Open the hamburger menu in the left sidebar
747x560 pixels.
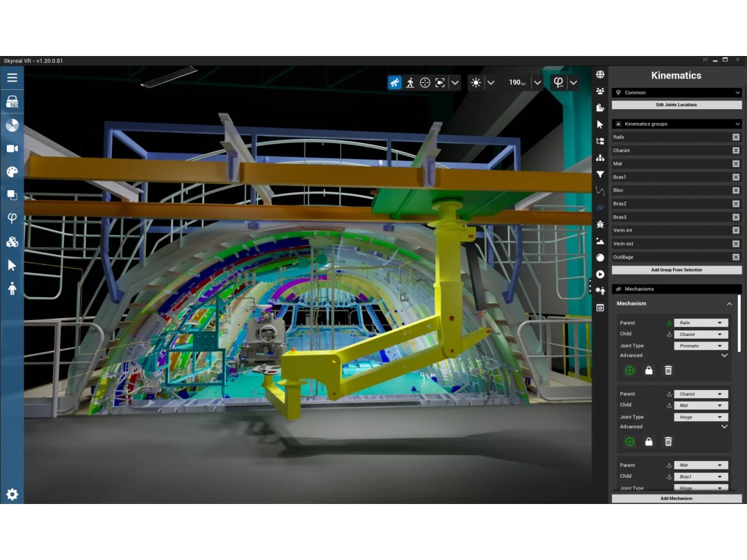pyautogui.click(x=12, y=77)
